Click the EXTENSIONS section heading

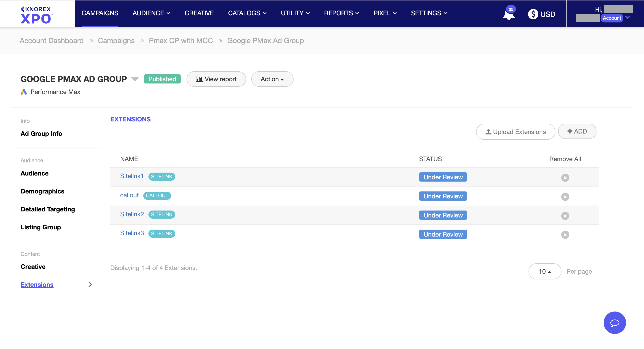[x=131, y=119]
